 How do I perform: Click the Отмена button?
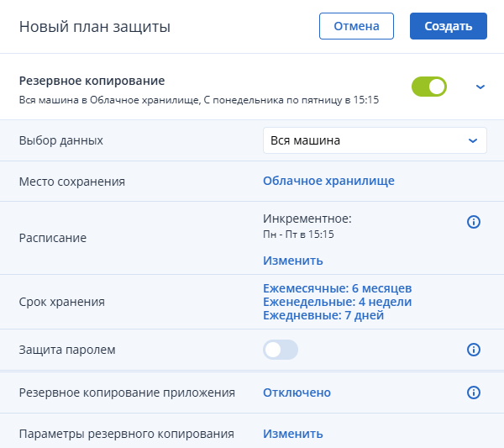point(356,26)
